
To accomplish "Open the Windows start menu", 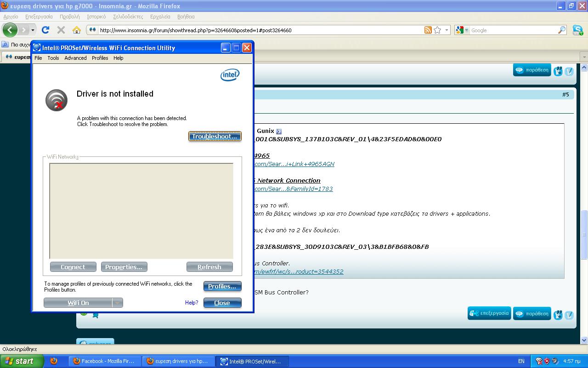I will point(22,361).
